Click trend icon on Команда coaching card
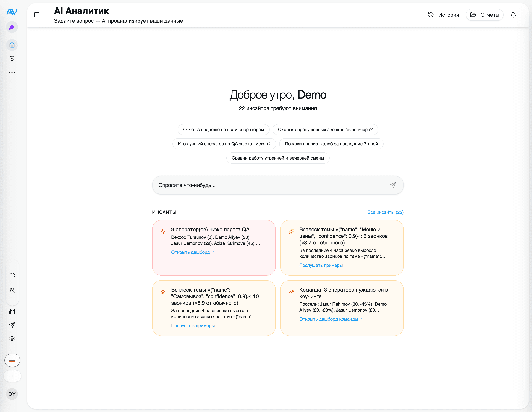532x412 pixels. pos(291,292)
